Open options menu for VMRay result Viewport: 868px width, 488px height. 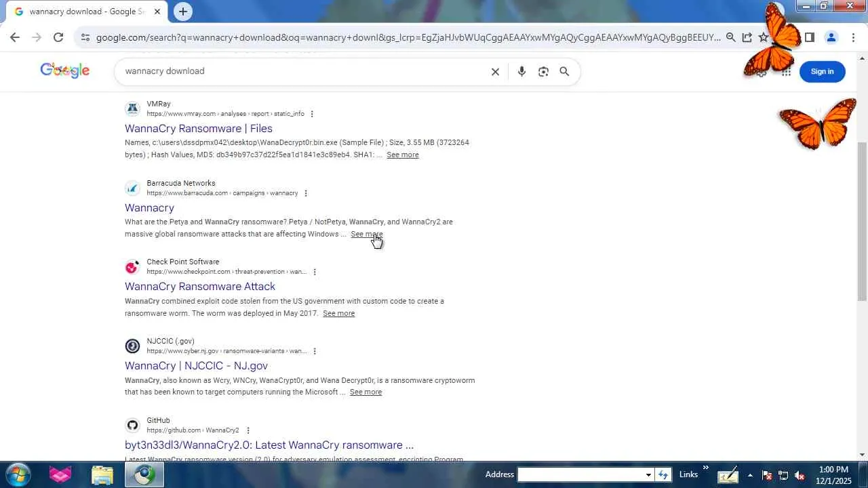tap(312, 114)
